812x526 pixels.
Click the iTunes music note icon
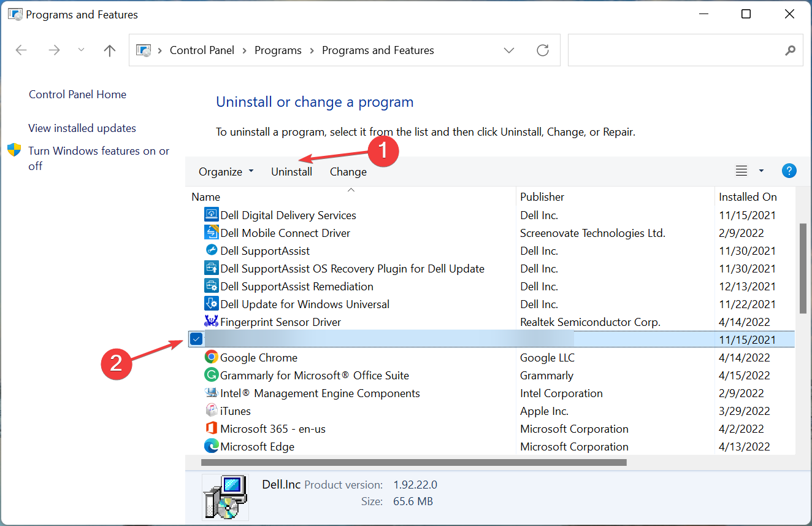(211, 411)
